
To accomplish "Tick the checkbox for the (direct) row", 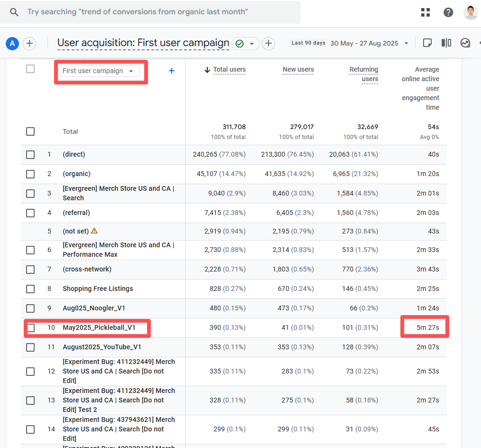I will pyautogui.click(x=30, y=155).
